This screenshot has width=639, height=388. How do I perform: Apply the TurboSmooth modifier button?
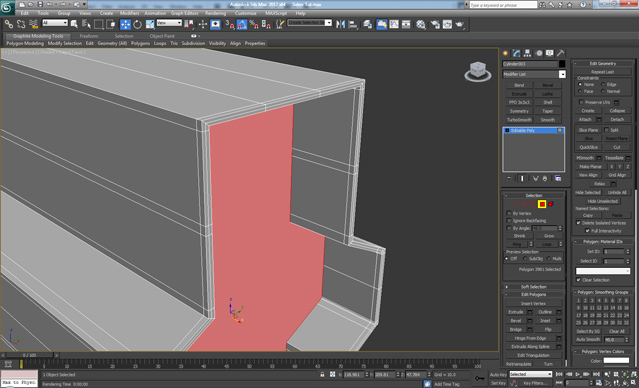519,120
